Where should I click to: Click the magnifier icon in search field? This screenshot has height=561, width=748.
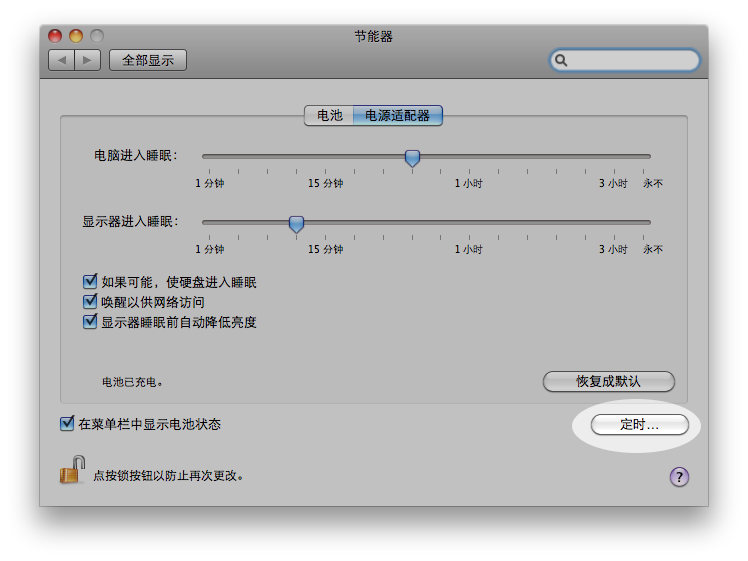561,60
